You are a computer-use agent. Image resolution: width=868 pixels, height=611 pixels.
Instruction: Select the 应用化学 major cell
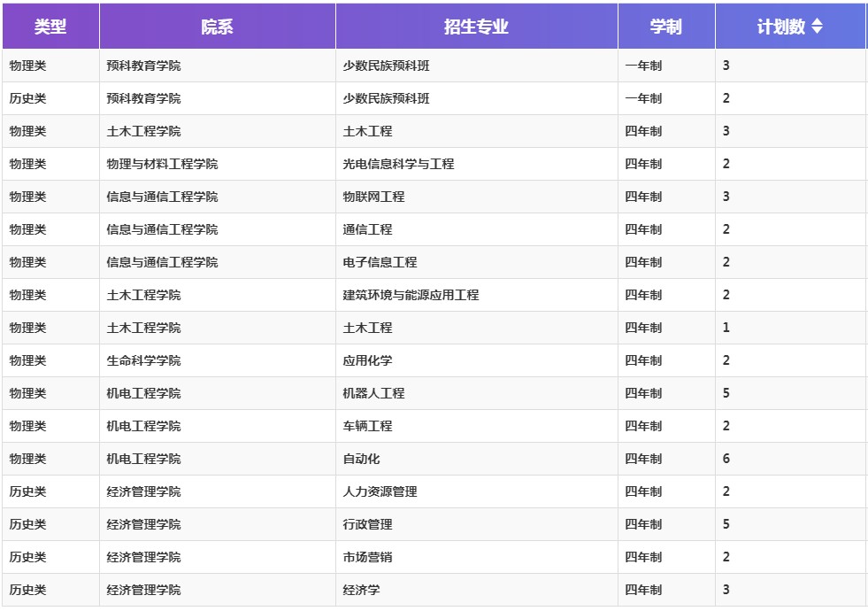(367, 360)
